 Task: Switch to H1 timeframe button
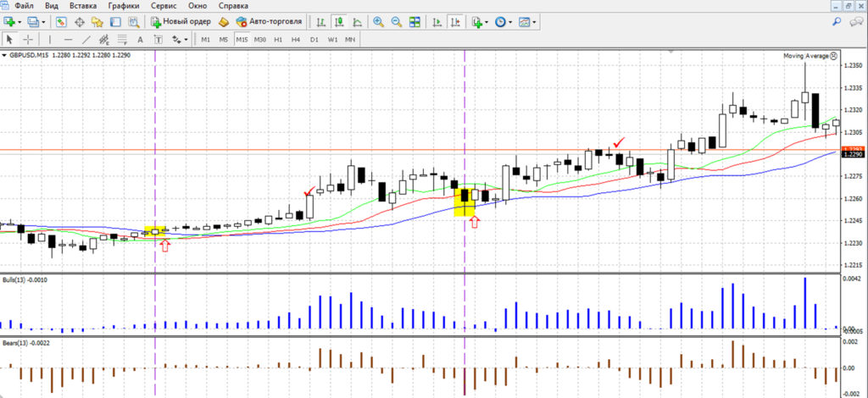click(278, 40)
